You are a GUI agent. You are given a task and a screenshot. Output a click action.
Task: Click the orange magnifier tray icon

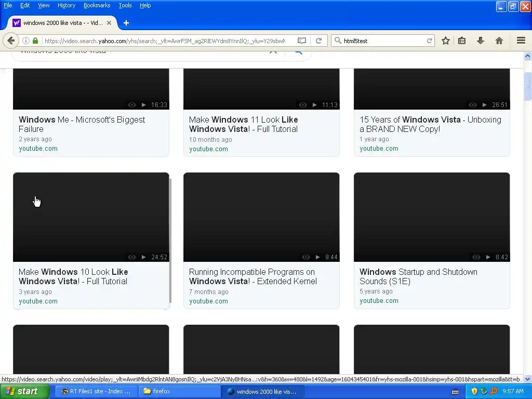(494, 391)
